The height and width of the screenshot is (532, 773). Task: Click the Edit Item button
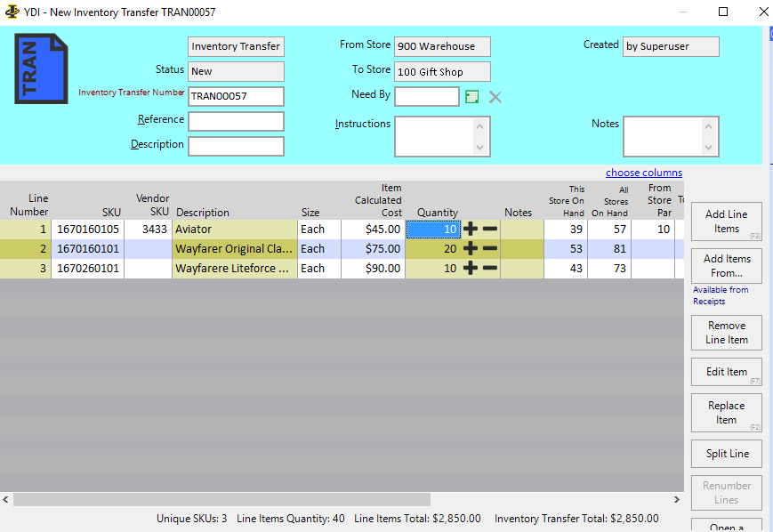coord(726,372)
